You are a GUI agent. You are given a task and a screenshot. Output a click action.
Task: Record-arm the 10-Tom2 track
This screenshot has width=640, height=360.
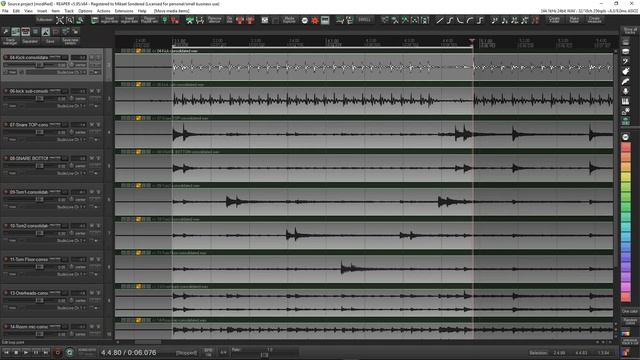(6, 225)
